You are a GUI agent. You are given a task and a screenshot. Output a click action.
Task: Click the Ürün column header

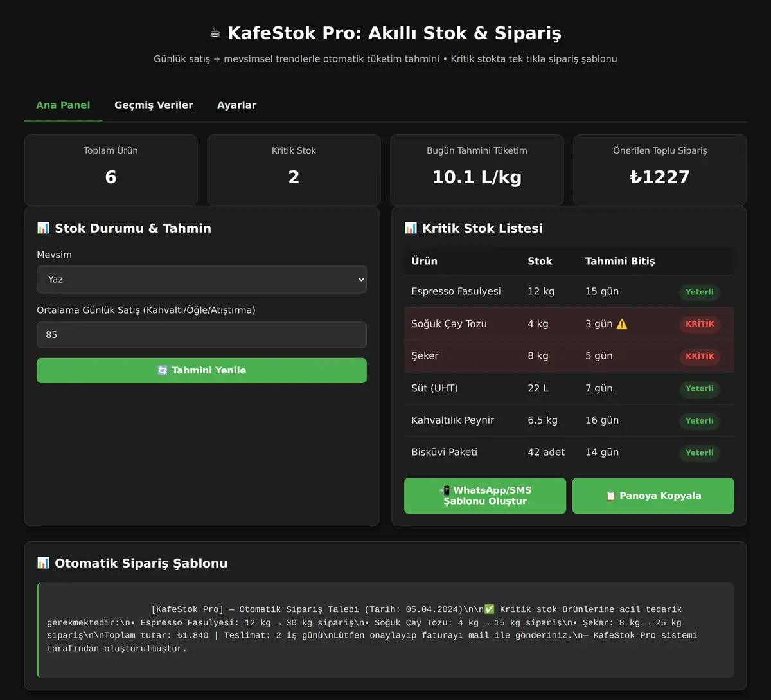pyautogui.click(x=425, y=261)
